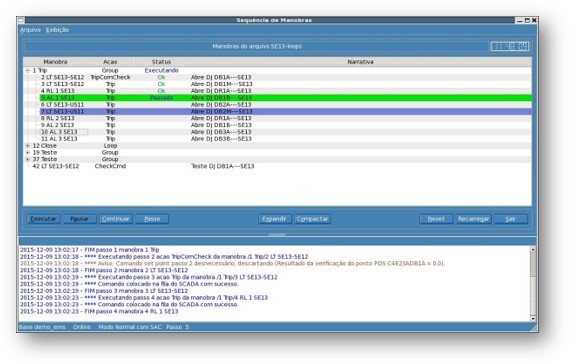Collapse the 1 Trip group

(28, 70)
